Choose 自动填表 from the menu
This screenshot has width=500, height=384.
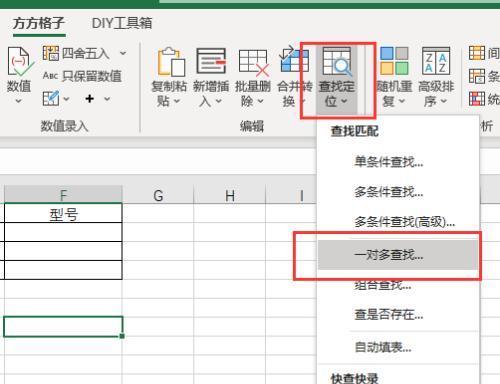pos(398,348)
